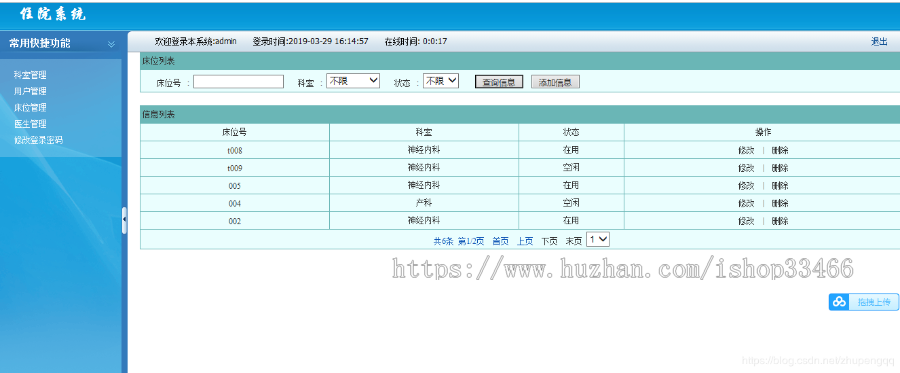Viewport: 900px width, 373px height.
Task: Open the page number dropdown
Action: [598, 240]
